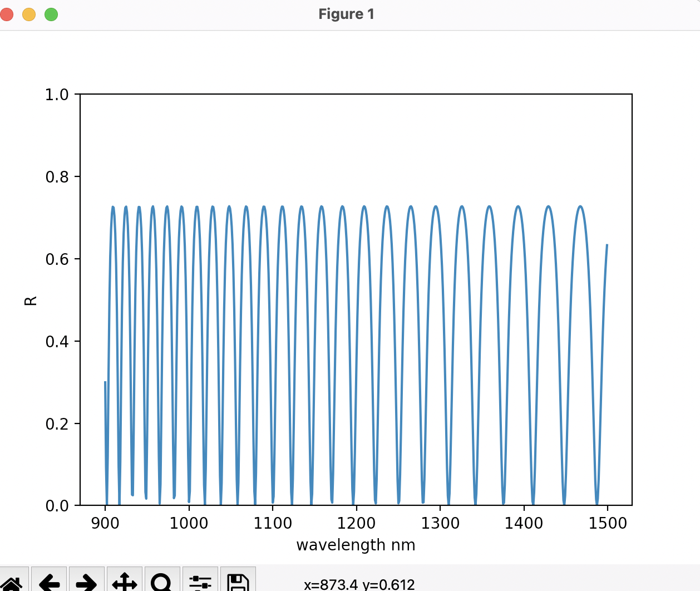The width and height of the screenshot is (700, 591).
Task: Click the 'R' y-axis label
Action: [31, 301]
